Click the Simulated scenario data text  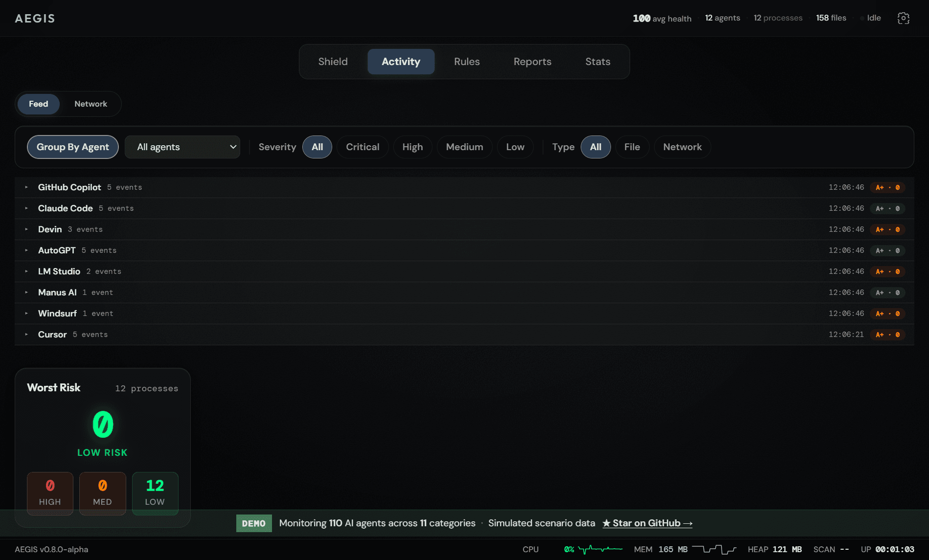[x=542, y=523]
